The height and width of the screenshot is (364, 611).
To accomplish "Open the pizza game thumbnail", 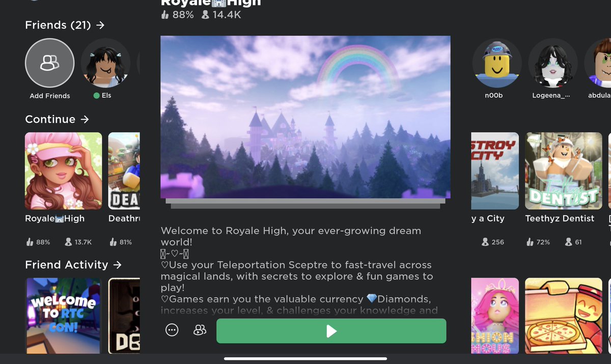I will tap(564, 316).
